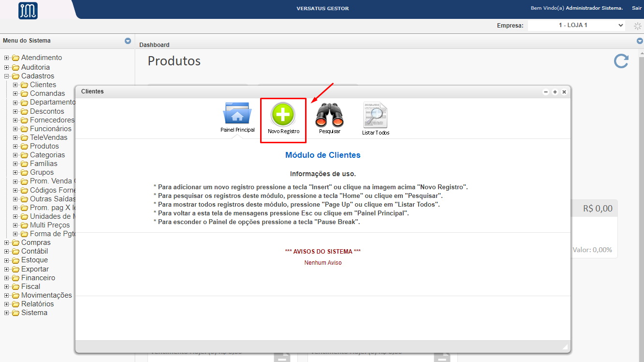Go to Painel Principal home folder icon

click(237, 114)
